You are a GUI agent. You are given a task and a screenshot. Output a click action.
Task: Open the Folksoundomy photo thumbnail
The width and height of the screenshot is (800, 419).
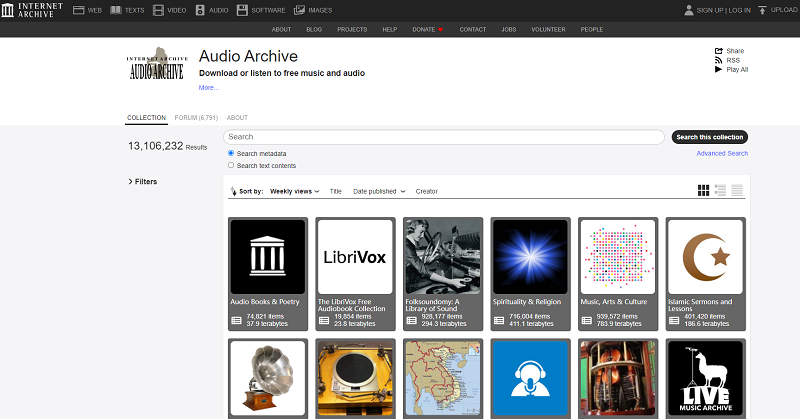pyautogui.click(x=443, y=257)
